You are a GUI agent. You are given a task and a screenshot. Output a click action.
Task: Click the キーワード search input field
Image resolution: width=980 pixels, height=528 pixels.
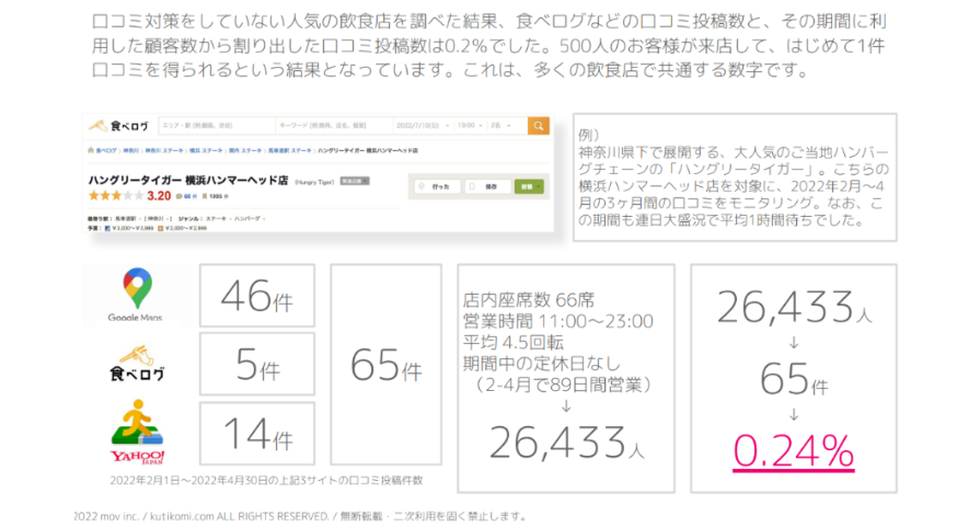click(333, 126)
